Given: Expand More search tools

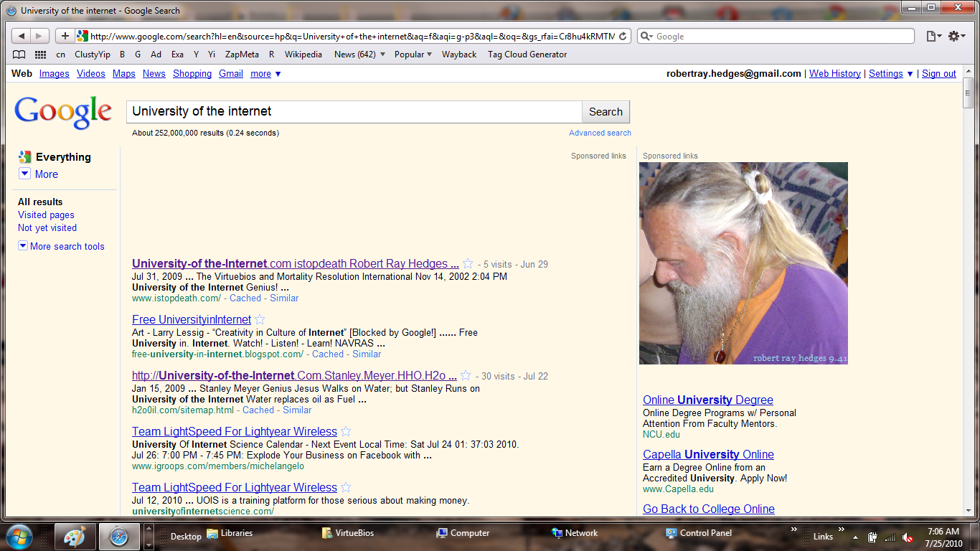Looking at the screenshot, I should (x=62, y=246).
